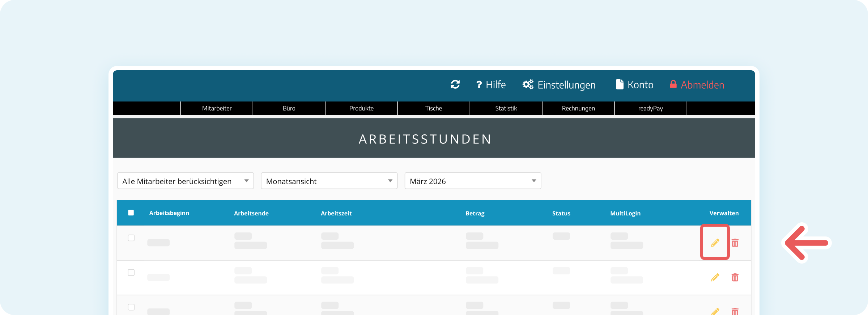The image size is (868, 315).
Task: Open the Büro menu
Action: [x=289, y=108]
